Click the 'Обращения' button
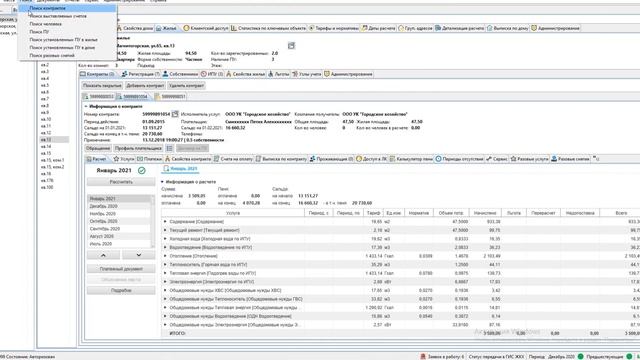 point(98,148)
